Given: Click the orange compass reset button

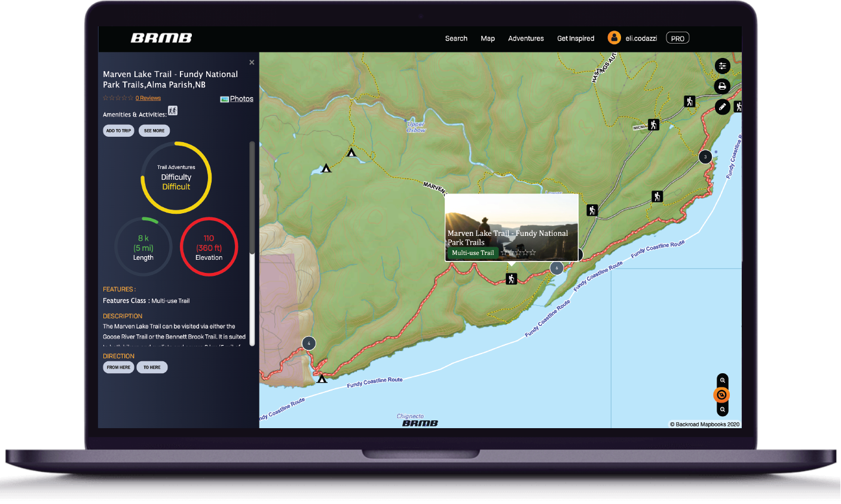Looking at the screenshot, I should tap(721, 394).
